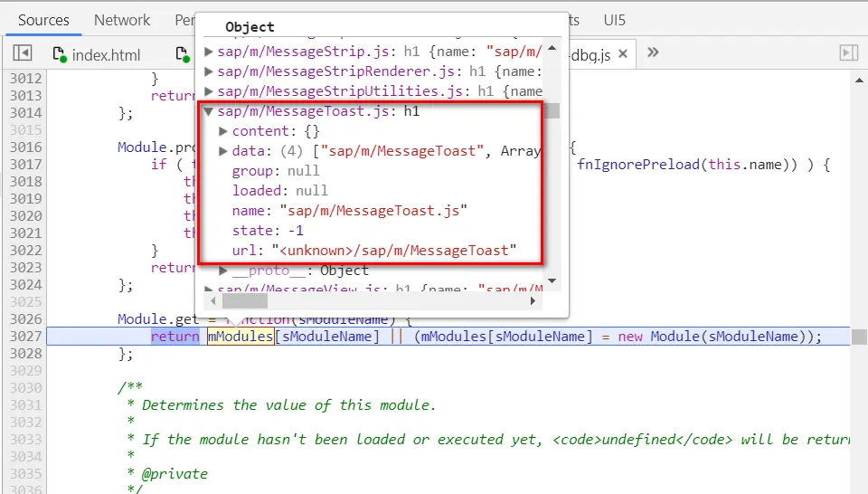Collapse sap/m/MessageToast.js entry
The height and width of the screenshot is (494, 868).
pos(209,111)
